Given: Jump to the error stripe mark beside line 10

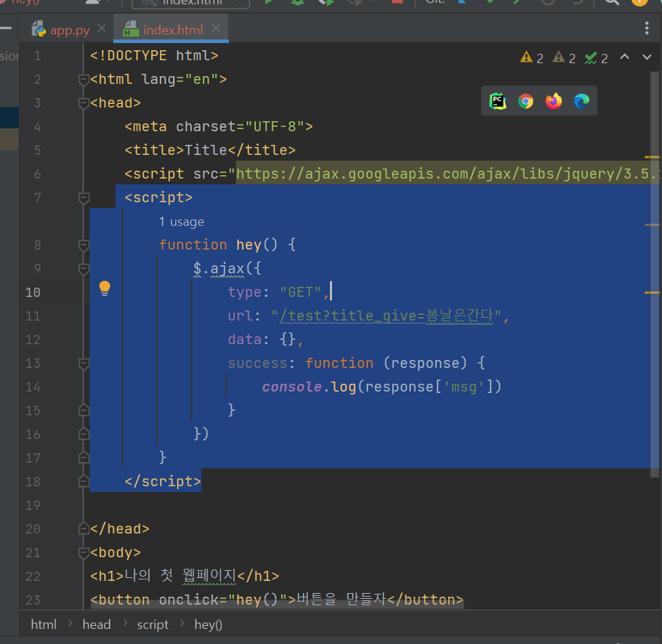Looking at the screenshot, I should (x=652, y=293).
